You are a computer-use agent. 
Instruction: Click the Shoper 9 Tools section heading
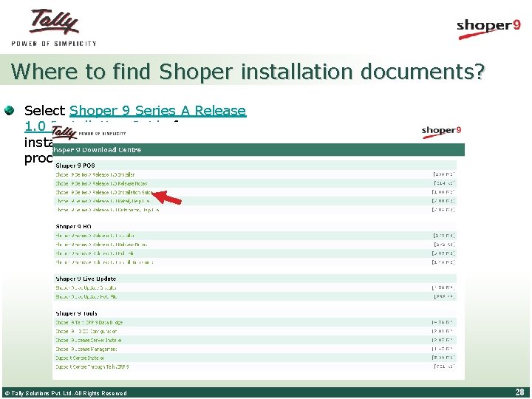click(76, 313)
